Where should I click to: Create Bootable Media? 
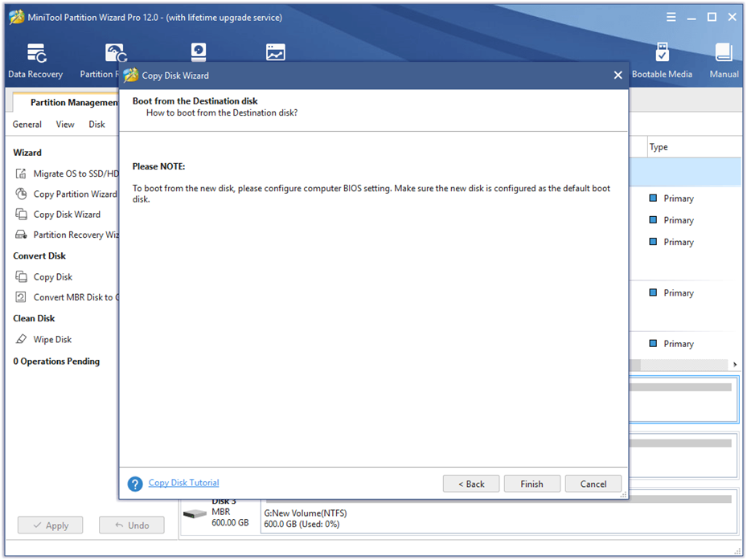[x=662, y=60]
